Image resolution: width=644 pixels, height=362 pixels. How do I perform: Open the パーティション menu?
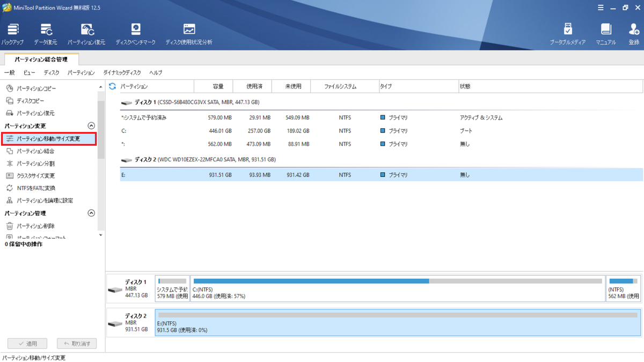pos(81,72)
